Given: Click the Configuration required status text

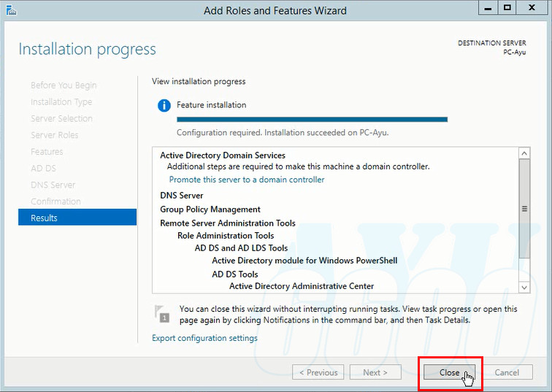Looking at the screenshot, I should [283, 133].
